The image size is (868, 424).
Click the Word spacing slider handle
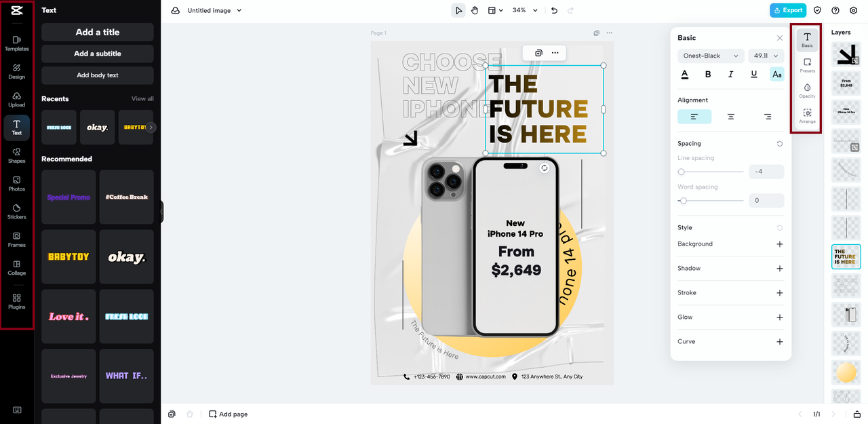click(x=684, y=201)
